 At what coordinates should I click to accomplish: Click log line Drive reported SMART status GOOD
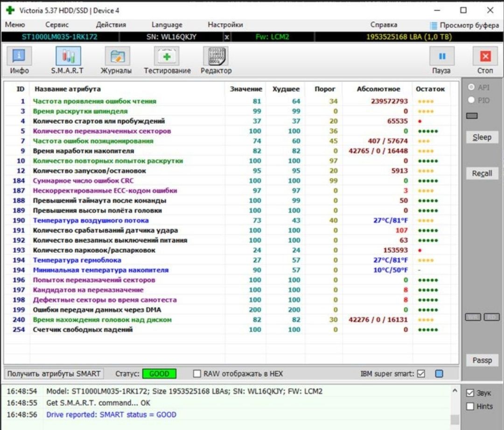(111, 415)
